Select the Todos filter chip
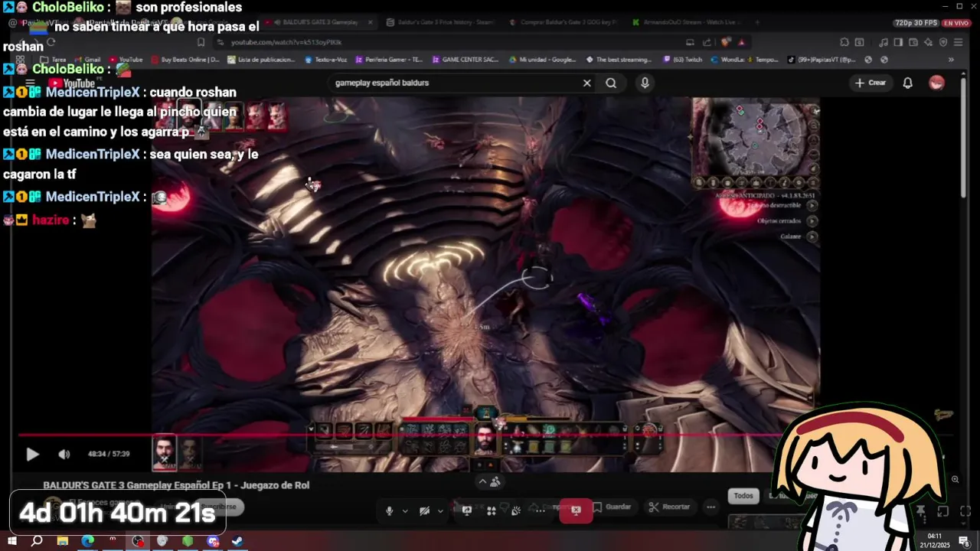This screenshot has width=980, height=551. (743, 496)
